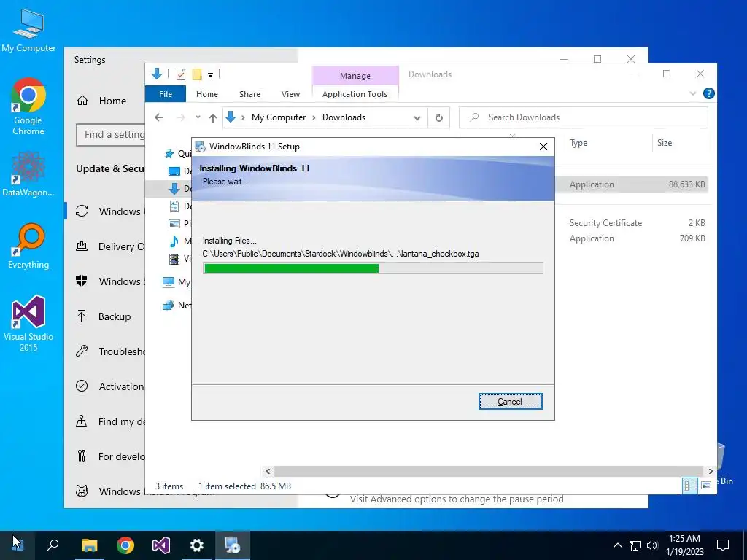Click My Computer in address breadcrumb
Viewport: 747px width, 560px height.
coord(278,117)
